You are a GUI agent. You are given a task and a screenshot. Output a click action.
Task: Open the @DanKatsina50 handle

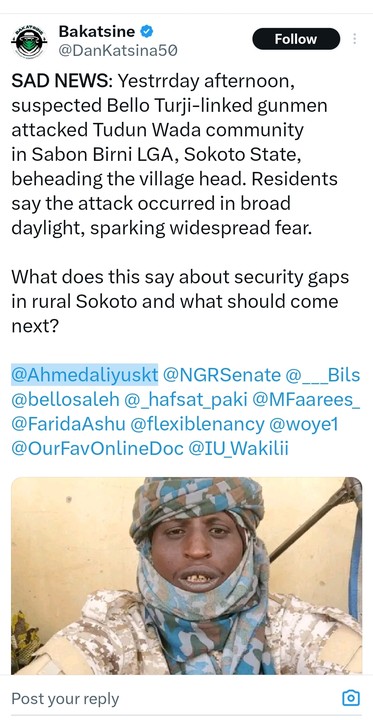click(118, 51)
